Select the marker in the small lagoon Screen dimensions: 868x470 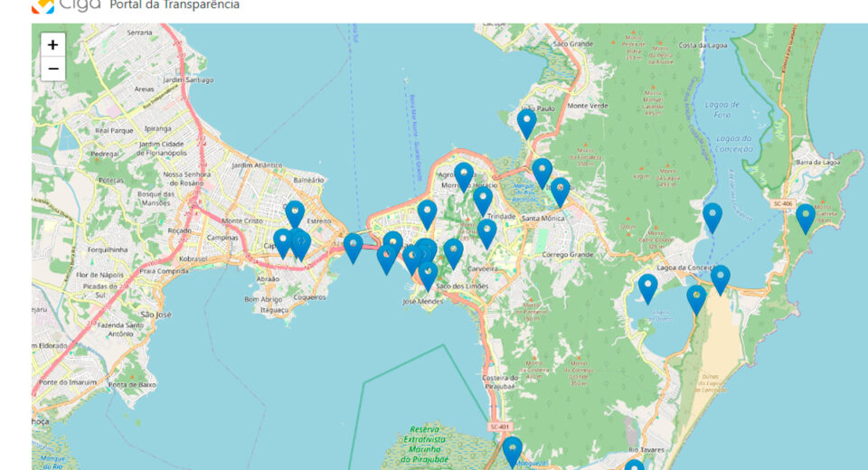(x=647, y=288)
